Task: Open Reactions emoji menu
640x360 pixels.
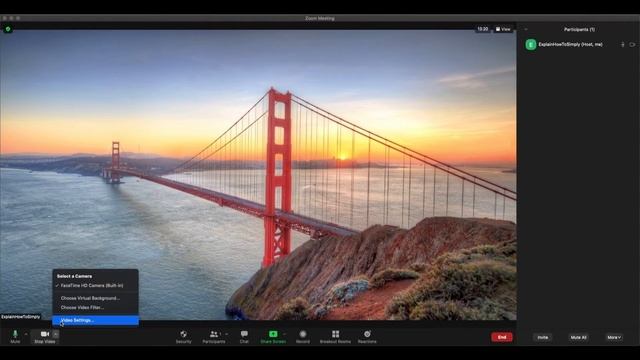Action: [367, 337]
